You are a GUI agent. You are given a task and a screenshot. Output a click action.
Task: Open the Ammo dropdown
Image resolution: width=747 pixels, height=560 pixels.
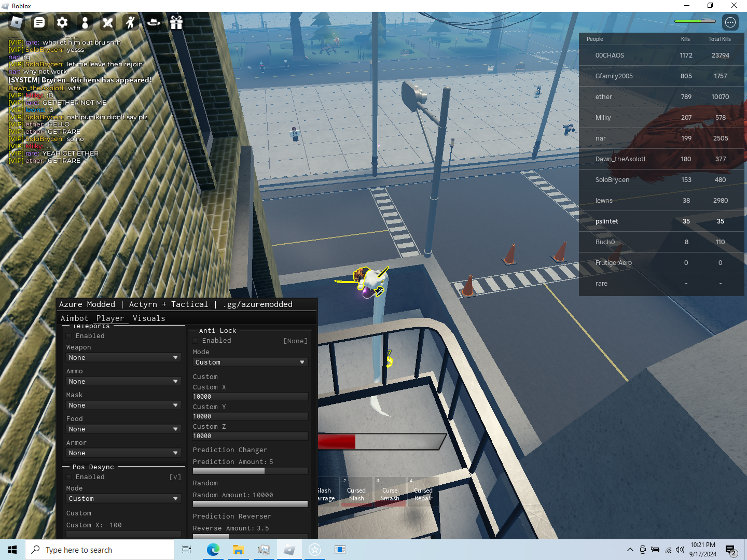tap(123, 382)
